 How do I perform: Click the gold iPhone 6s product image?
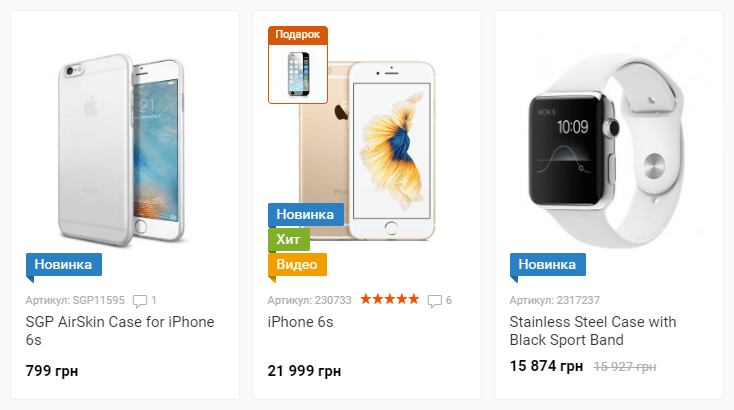click(368, 151)
